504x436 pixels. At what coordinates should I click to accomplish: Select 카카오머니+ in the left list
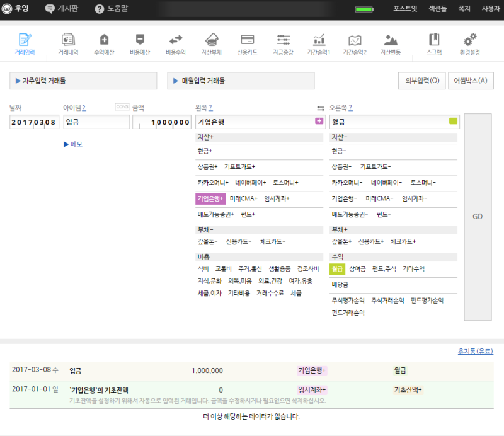[x=213, y=183]
